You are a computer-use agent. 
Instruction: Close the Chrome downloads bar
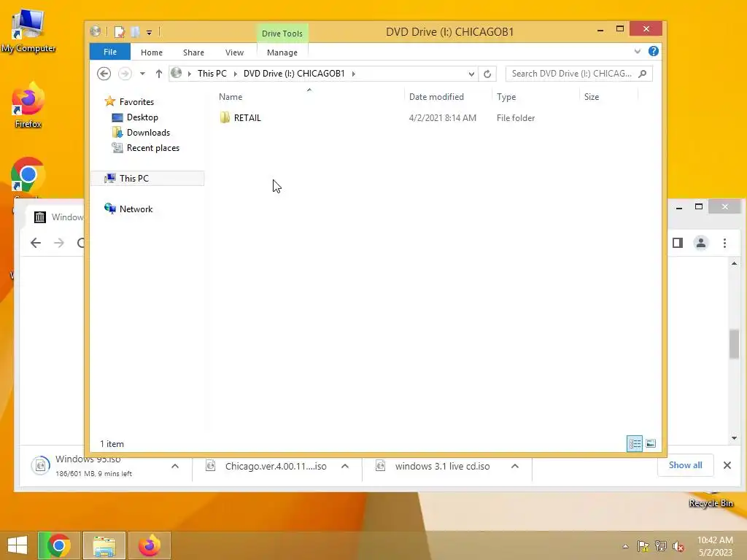727,465
